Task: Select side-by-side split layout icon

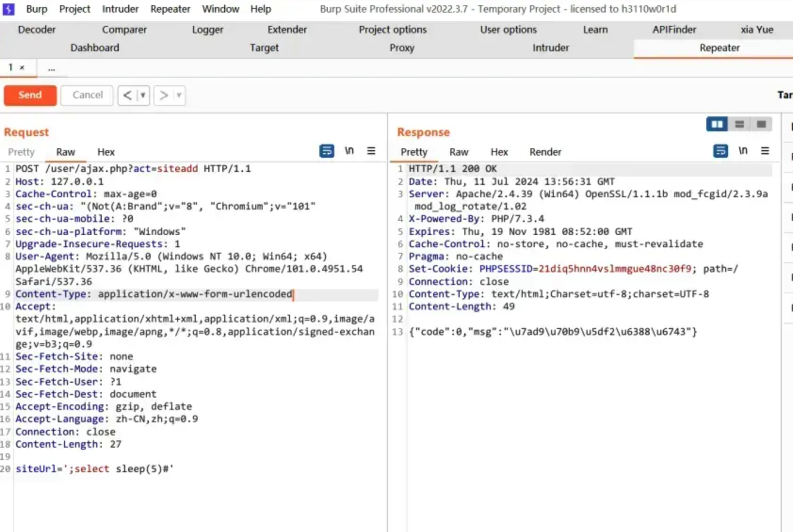Action: (717, 124)
